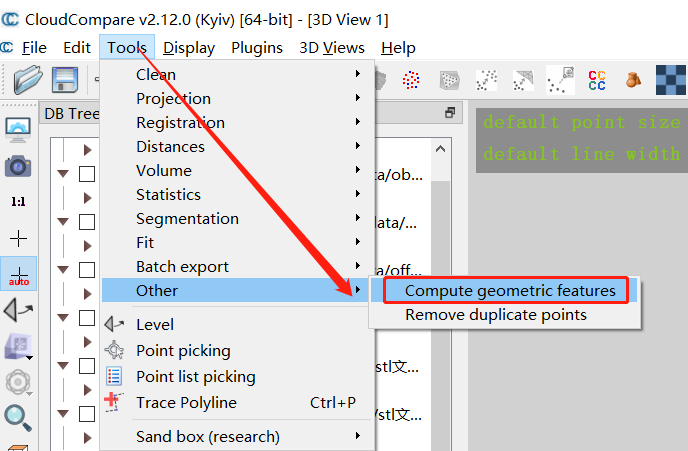688x451 pixels.
Task: Collapse the first checked DB Tree entry
Action: tap(64, 174)
